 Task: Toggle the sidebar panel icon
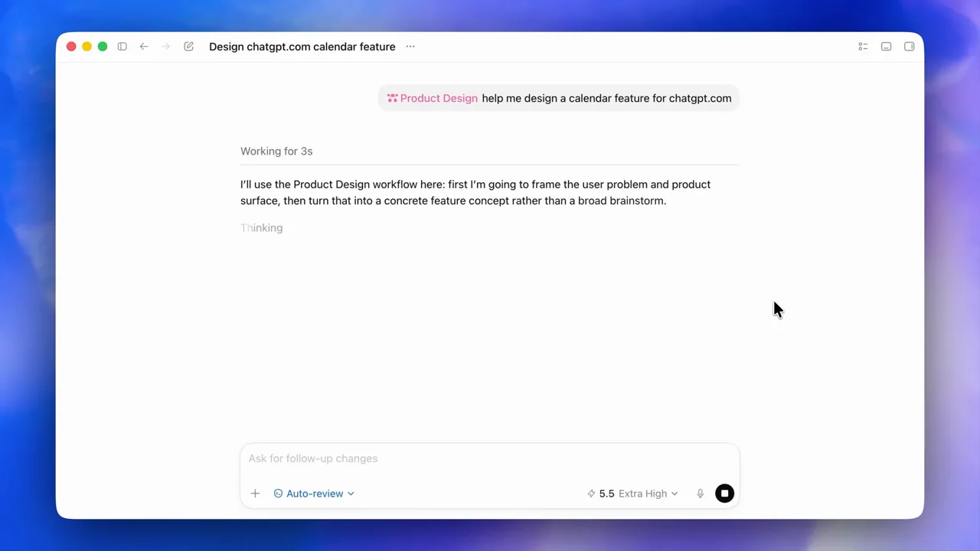click(x=122, y=47)
